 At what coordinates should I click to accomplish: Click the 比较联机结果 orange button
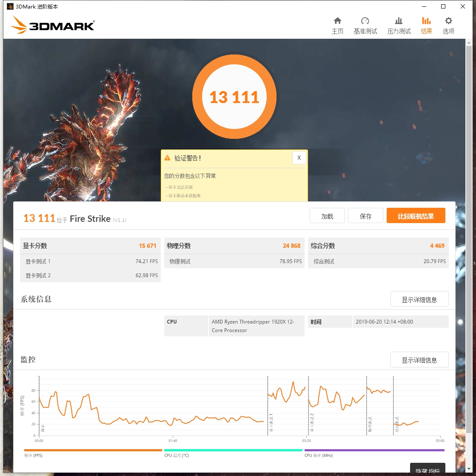pos(416,215)
